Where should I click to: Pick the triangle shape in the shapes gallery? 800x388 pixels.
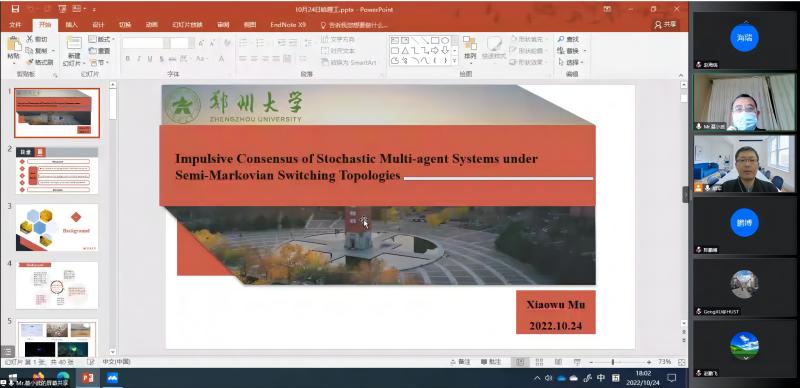(x=405, y=51)
